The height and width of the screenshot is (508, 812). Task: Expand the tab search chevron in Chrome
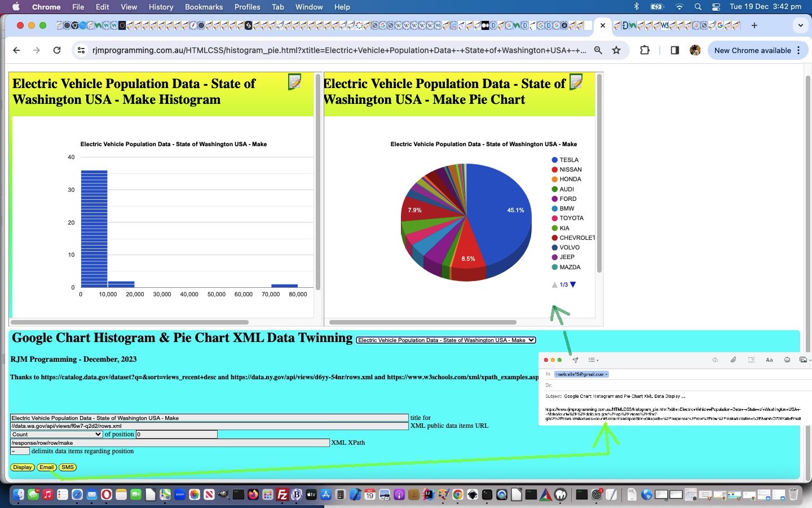800,25
